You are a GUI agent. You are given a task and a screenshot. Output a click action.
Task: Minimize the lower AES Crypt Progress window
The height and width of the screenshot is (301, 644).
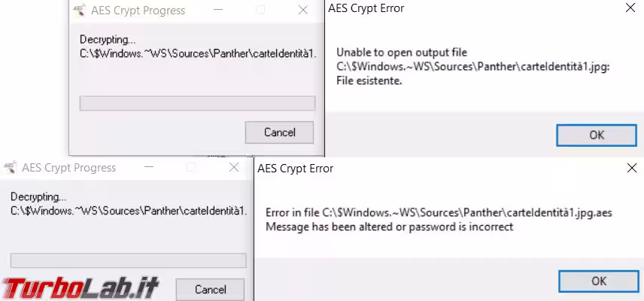pyautogui.click(x=149, y=168)
